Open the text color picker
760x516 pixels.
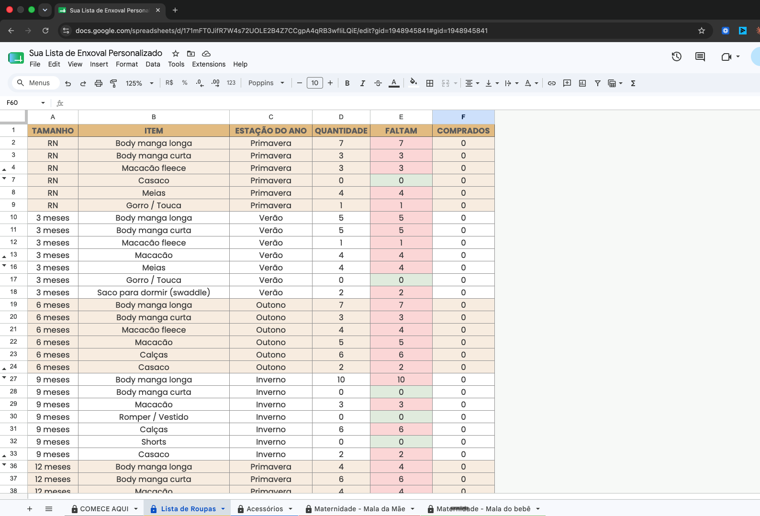tap(394, 83)
